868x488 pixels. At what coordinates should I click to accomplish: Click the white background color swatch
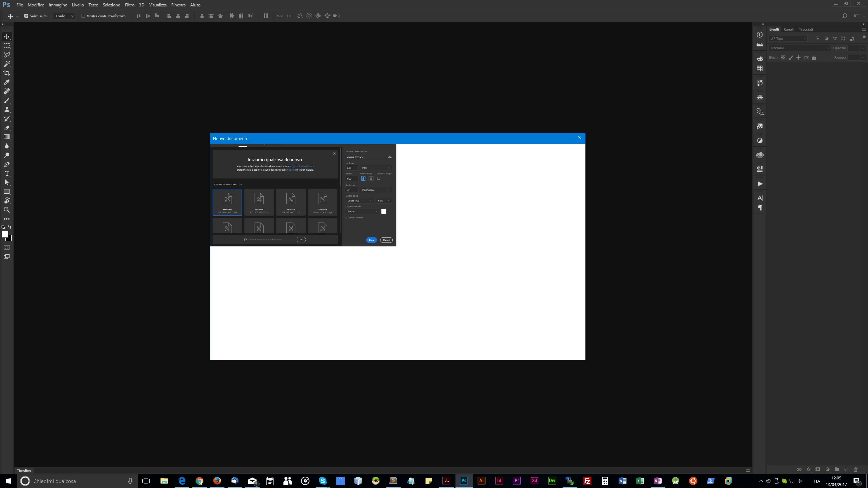coord(384,211)
